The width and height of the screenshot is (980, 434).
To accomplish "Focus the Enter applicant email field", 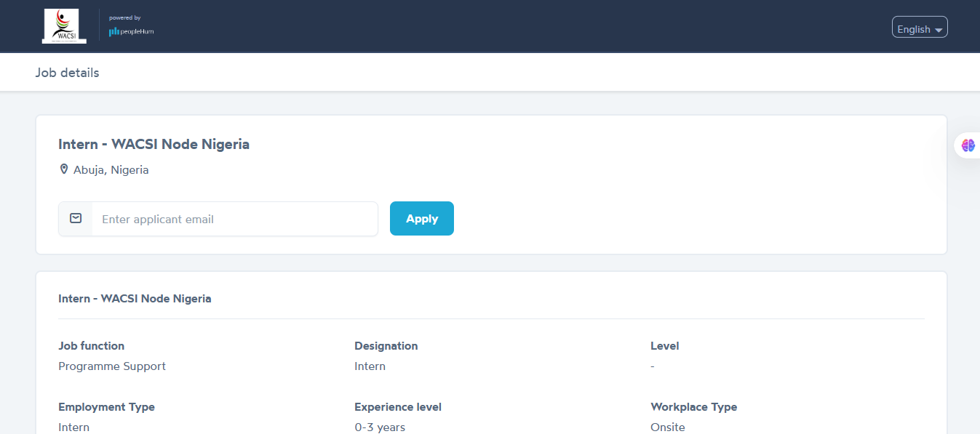I will coord(234,219).
